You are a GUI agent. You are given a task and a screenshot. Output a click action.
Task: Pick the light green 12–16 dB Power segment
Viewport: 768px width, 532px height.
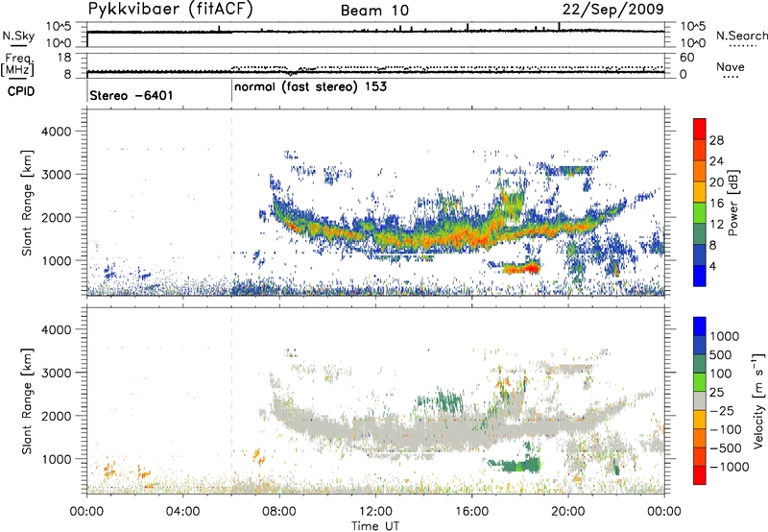click(700, 213)
